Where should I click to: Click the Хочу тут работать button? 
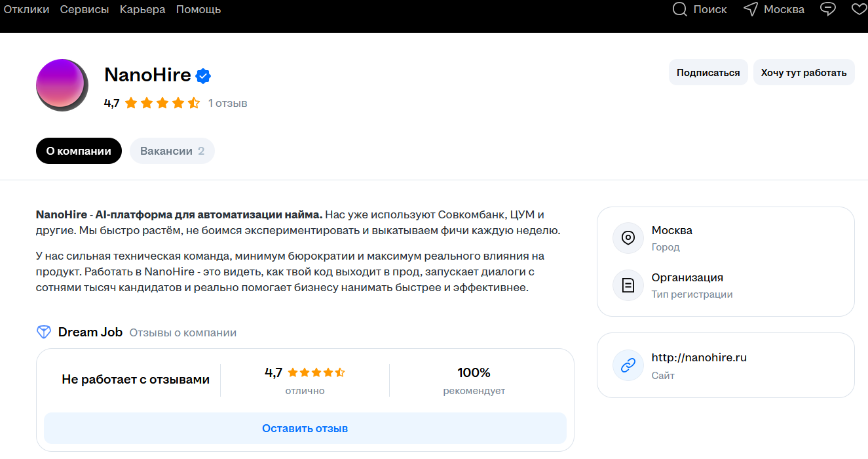pos(804,72)
